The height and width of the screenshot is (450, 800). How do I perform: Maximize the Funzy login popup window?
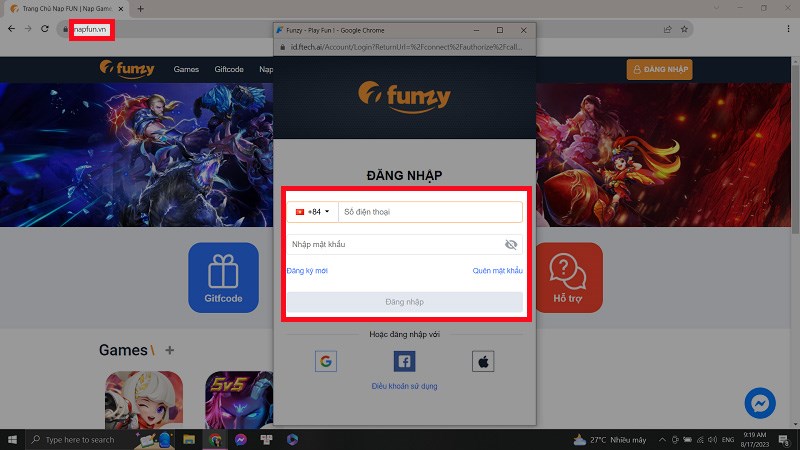coord(500,30)
